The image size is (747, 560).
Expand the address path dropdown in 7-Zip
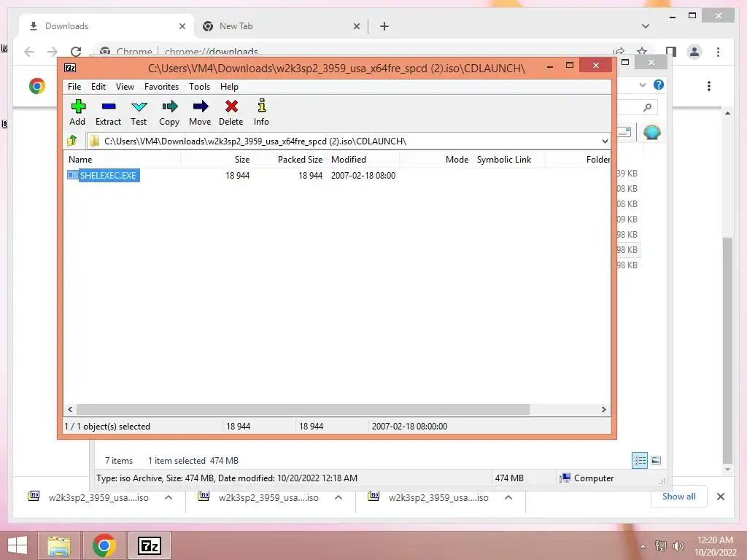(x=605, y=141)
